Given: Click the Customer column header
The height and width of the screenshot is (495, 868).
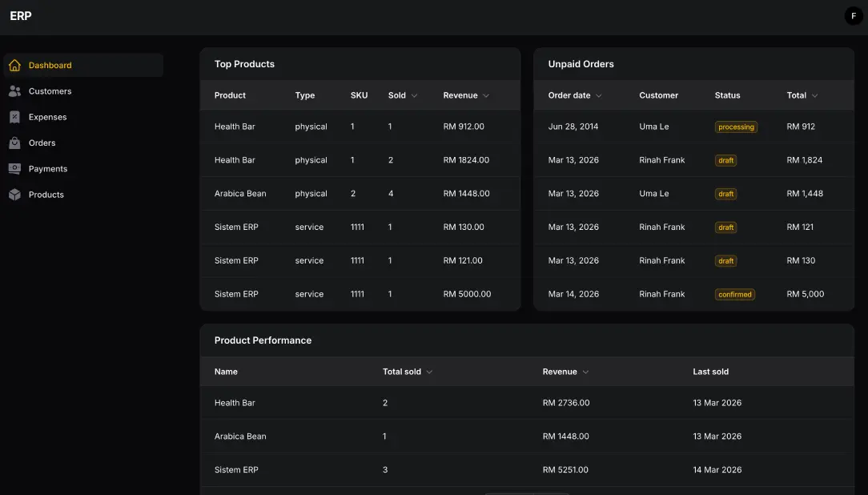Looking at the screenshot, I should 658,95.
